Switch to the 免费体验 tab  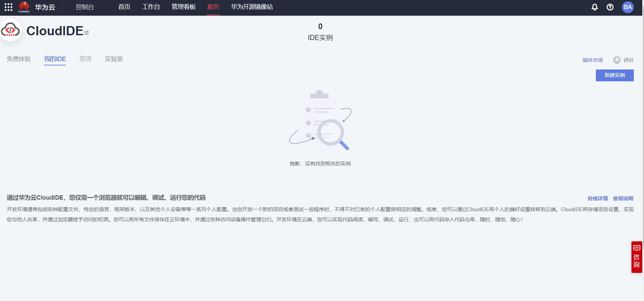click(19, 59)
